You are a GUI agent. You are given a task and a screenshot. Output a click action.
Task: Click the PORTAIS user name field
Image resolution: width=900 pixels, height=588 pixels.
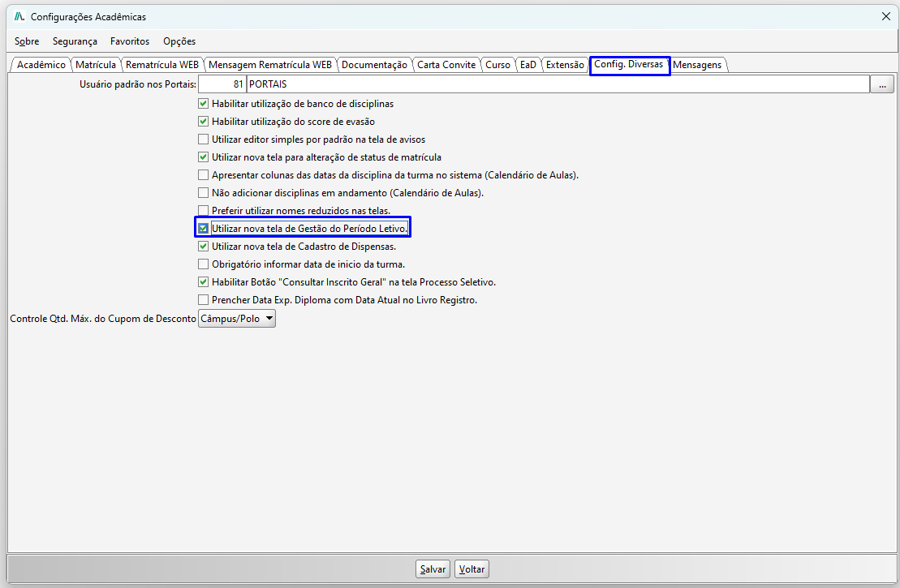tap(558, 84)
